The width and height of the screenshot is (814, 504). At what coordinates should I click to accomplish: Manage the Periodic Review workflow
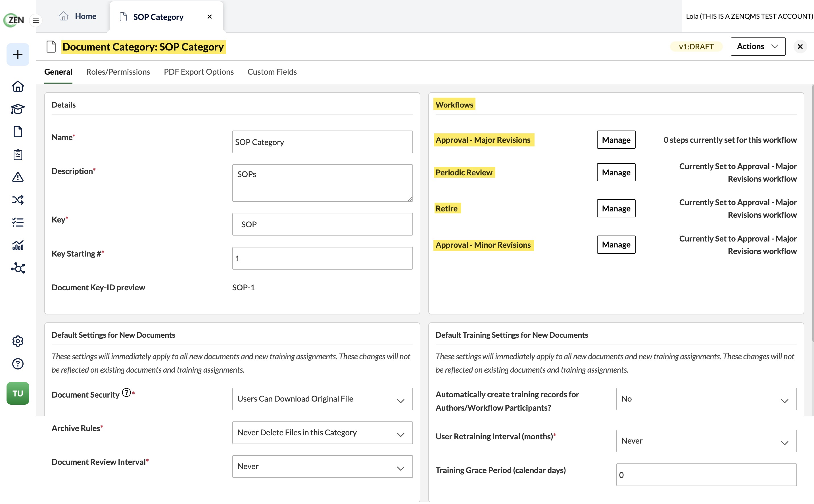[x=616, y=172]
